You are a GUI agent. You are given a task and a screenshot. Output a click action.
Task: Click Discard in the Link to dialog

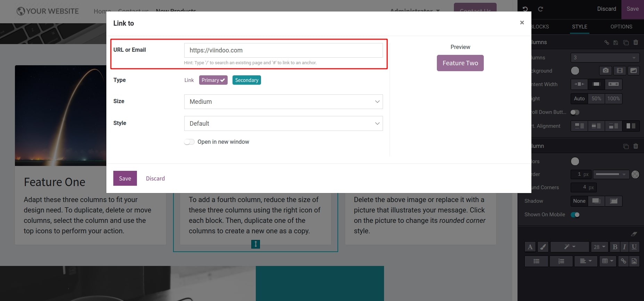coord(155,178)
